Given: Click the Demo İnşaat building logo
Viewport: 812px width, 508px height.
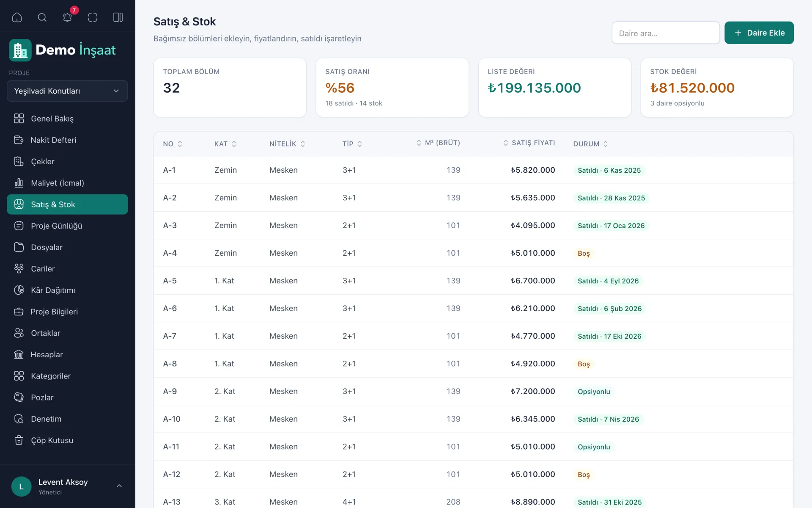Looking at the screenshot, I should [20, 50].
